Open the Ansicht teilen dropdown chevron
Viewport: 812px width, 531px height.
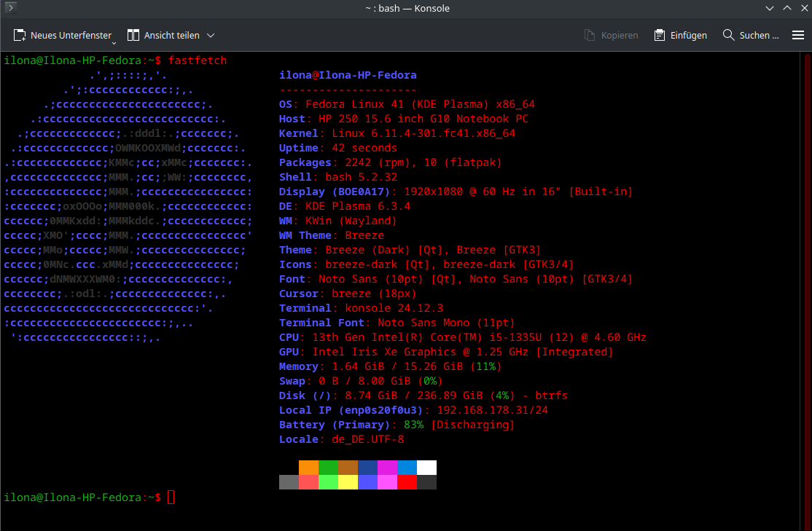210,35
